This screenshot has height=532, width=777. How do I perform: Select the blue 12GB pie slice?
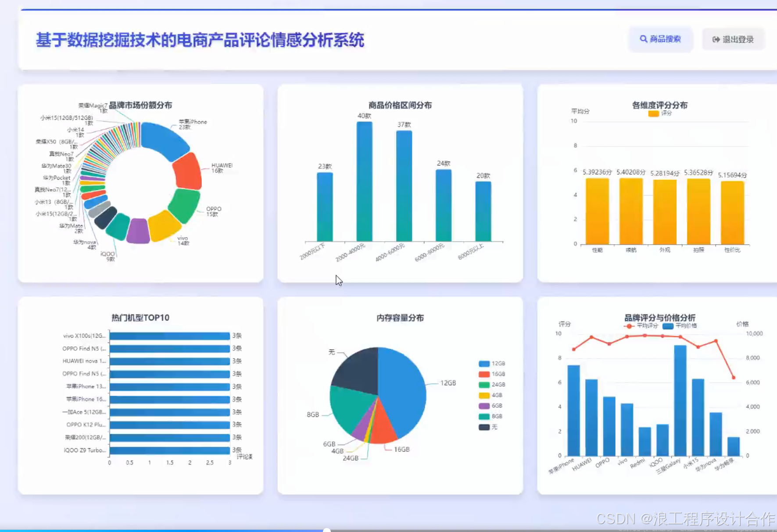click(x=404, y=390)
